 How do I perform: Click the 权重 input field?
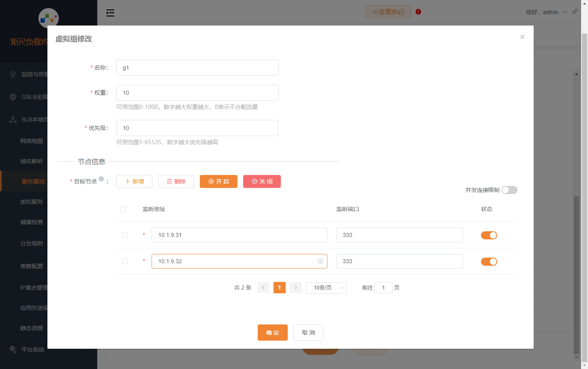pos(197,93)
